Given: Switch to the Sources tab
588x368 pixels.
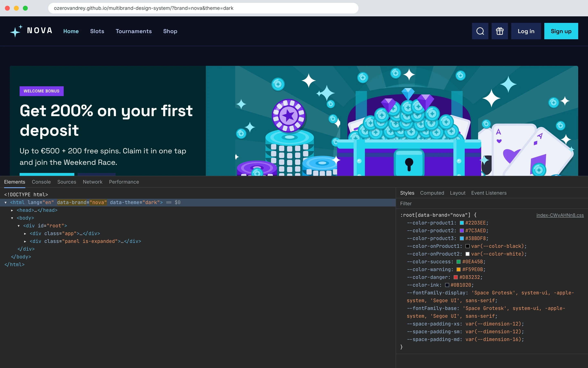Looking at the screenshot, I should [x=67, y=182].
